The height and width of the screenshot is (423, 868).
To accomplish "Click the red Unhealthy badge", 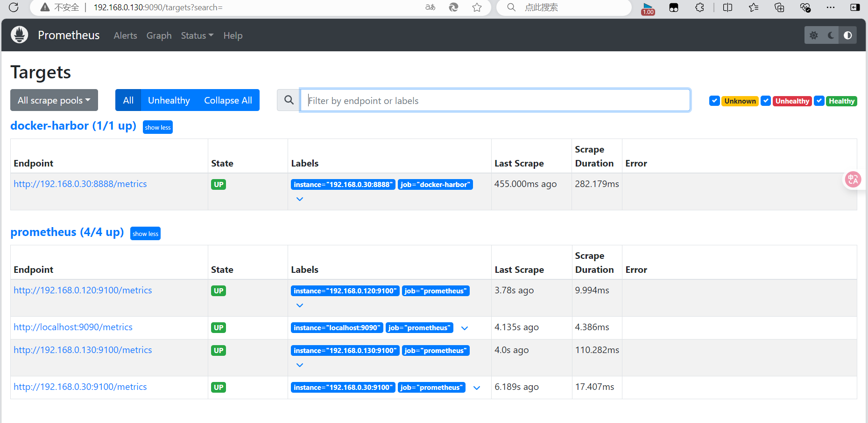I will pyautogui.click(x=792, y=101).
